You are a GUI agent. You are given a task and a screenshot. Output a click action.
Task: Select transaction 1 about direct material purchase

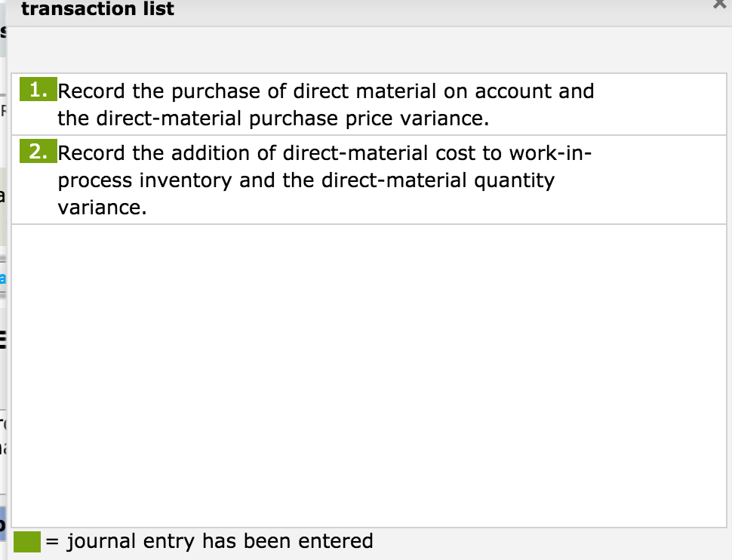[324, 104]
